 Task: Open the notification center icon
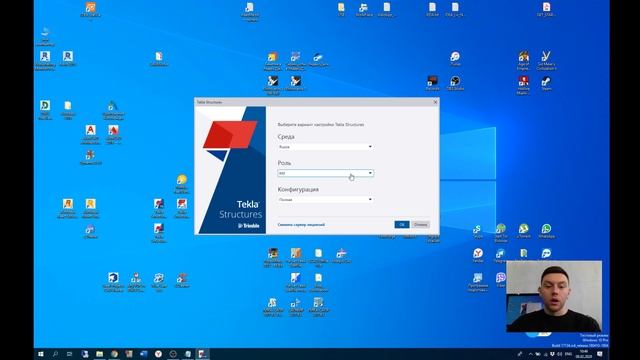tap(600, 354)
